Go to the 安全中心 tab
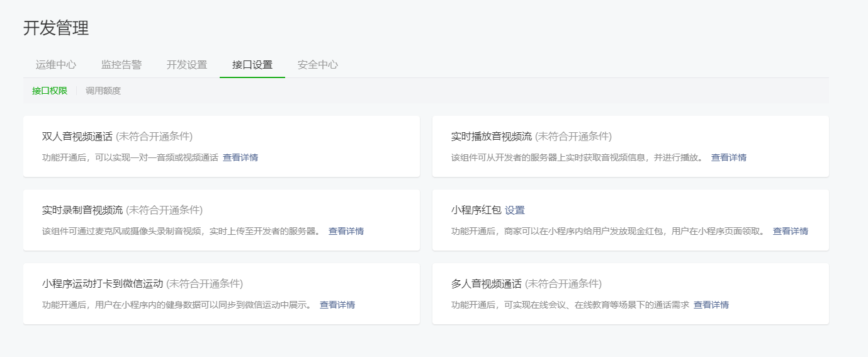This screenshot has height=357, width=868. tap(318, 64)
